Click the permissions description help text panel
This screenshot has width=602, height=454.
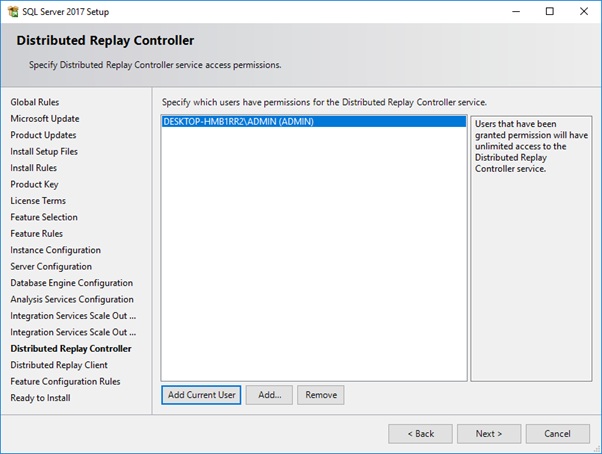[x=531, y=249]
